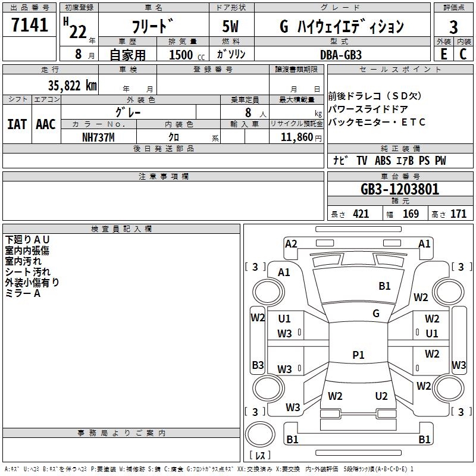Select model code DBA-GB3

(x=341, y=55)
